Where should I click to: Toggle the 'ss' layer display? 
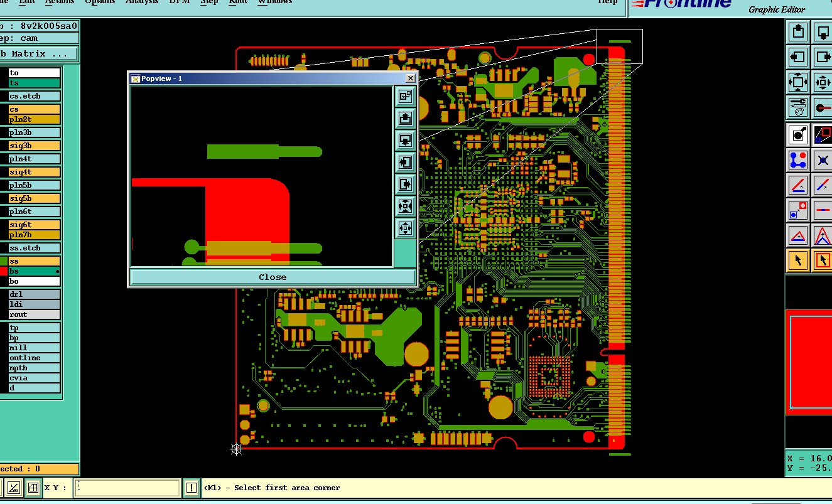pyautogui.click(x=34, y=261)
